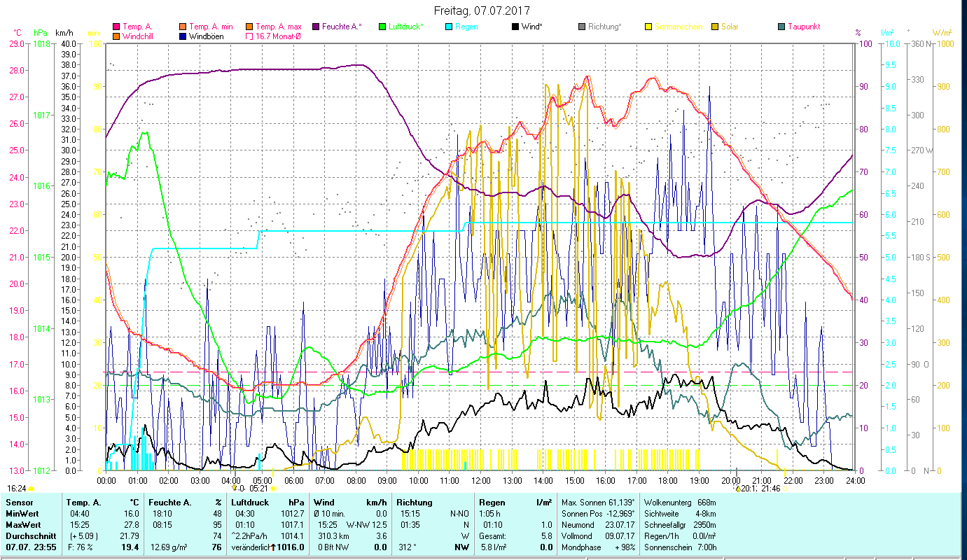Click the chart title 'Freitag, 07.07.2017'
The image size is (967, 560).
482,11
